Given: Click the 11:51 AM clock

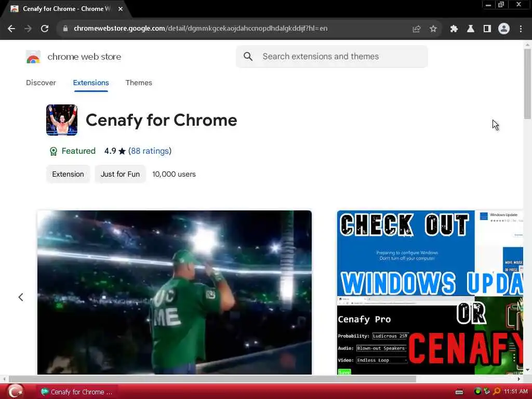Looking at the screenshot, I should coord(516,392).
